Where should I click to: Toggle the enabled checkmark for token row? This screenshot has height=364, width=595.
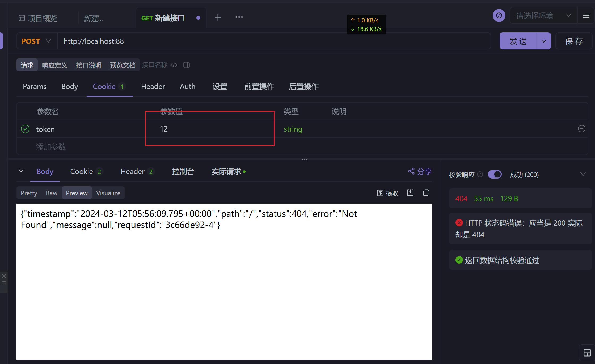[x=25, y=129]
